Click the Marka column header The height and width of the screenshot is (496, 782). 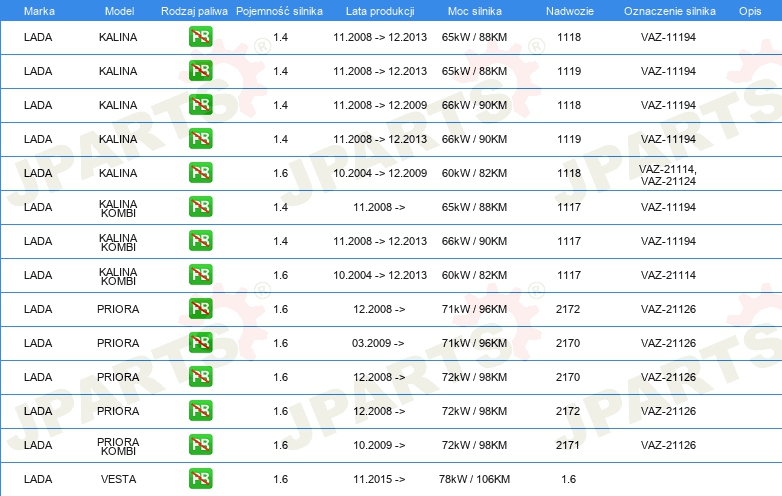coord(39,11)
